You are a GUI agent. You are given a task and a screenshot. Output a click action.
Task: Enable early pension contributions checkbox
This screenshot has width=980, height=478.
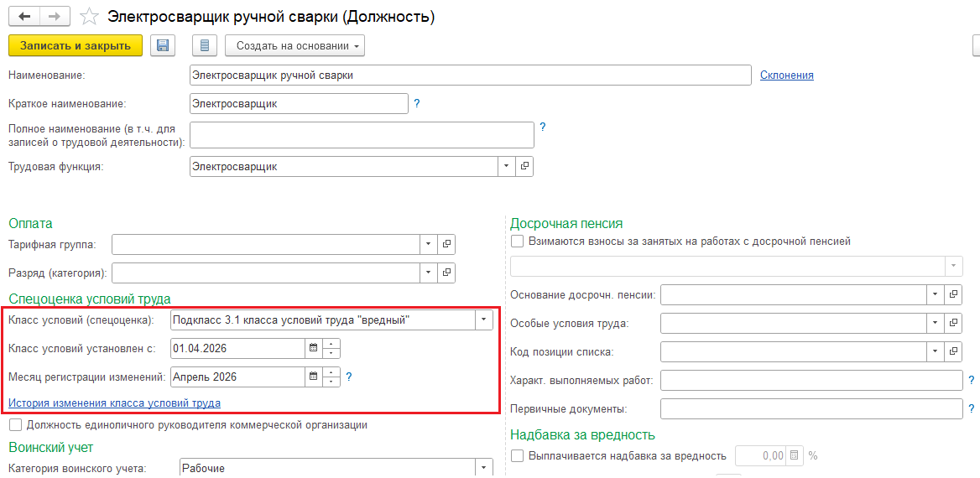click(517, 242)
